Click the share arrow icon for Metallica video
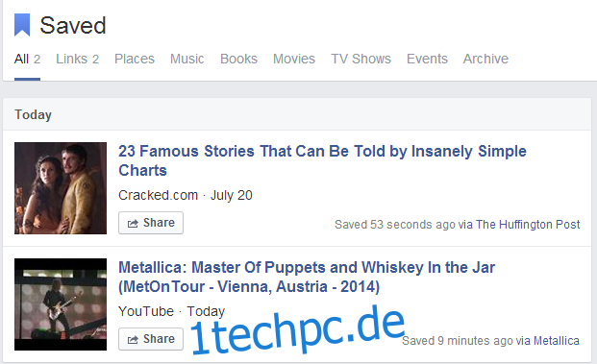This screenshot has height=364, width=597. (133, 340)
